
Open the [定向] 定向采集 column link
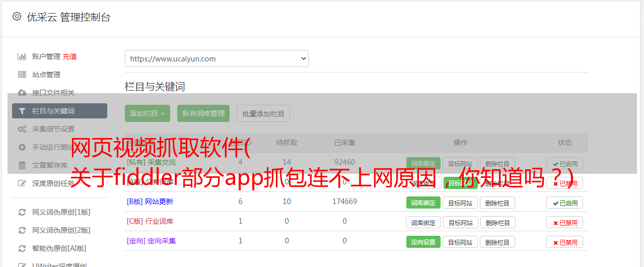coord(151,241)
